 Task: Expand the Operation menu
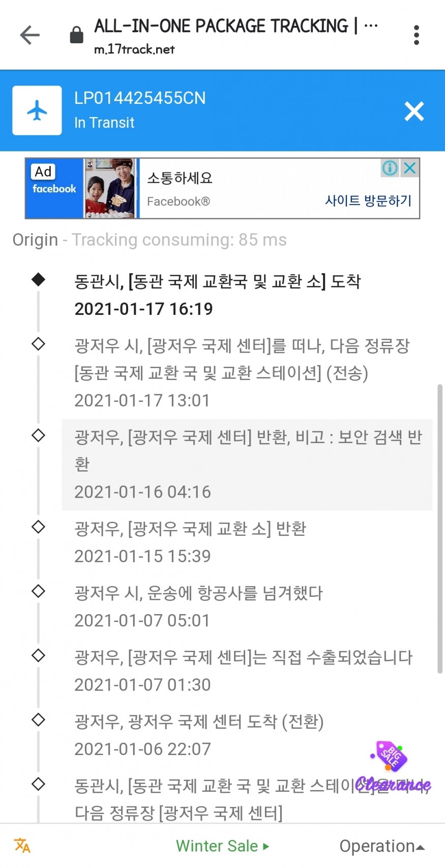point(381,846)
